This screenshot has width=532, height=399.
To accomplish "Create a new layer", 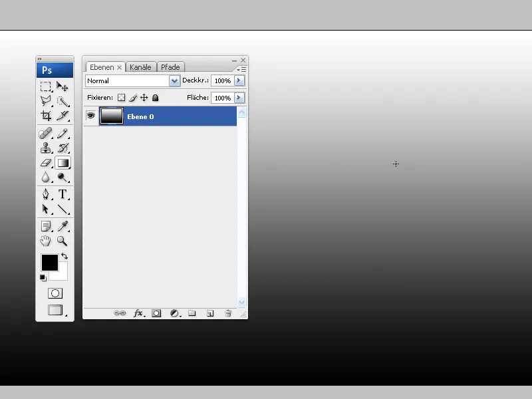I will pyautogui.click(x=210, y=313).
